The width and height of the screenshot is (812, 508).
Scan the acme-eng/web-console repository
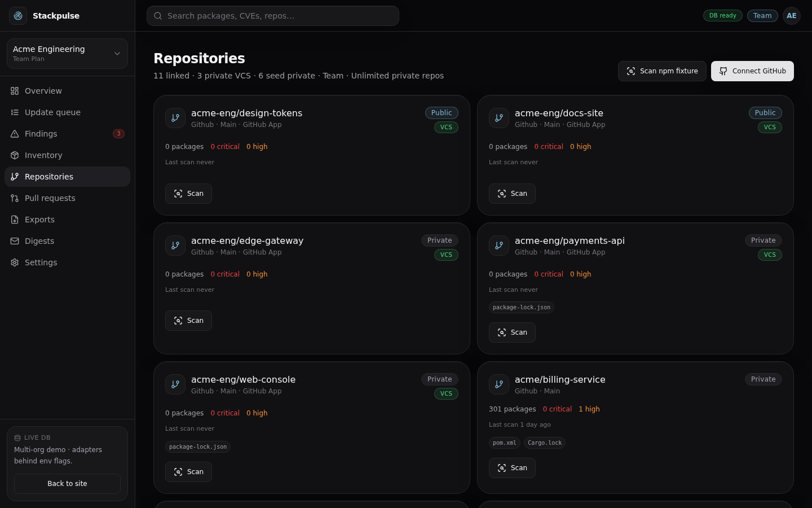(188, 472)
